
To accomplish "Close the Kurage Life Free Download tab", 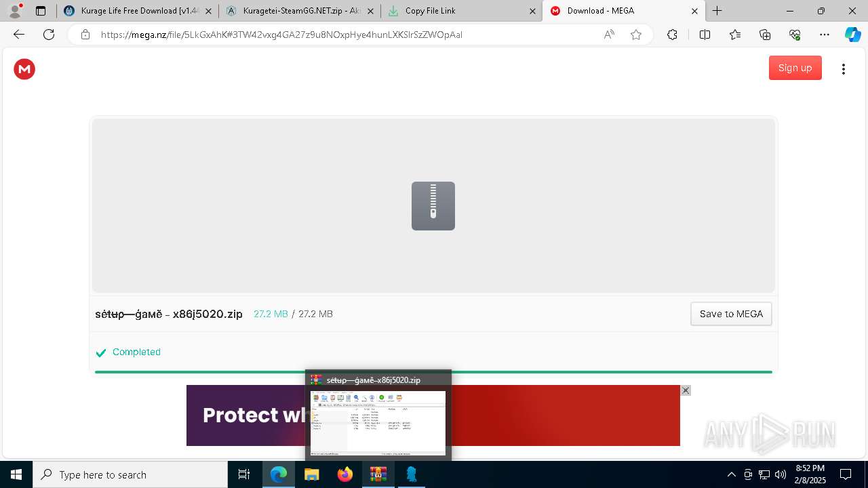I will [208, 11].
